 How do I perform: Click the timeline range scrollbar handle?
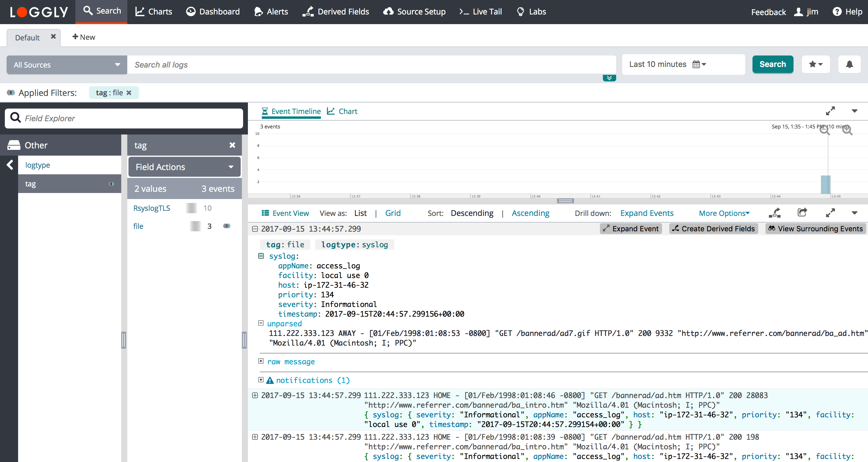click(565, 201)
